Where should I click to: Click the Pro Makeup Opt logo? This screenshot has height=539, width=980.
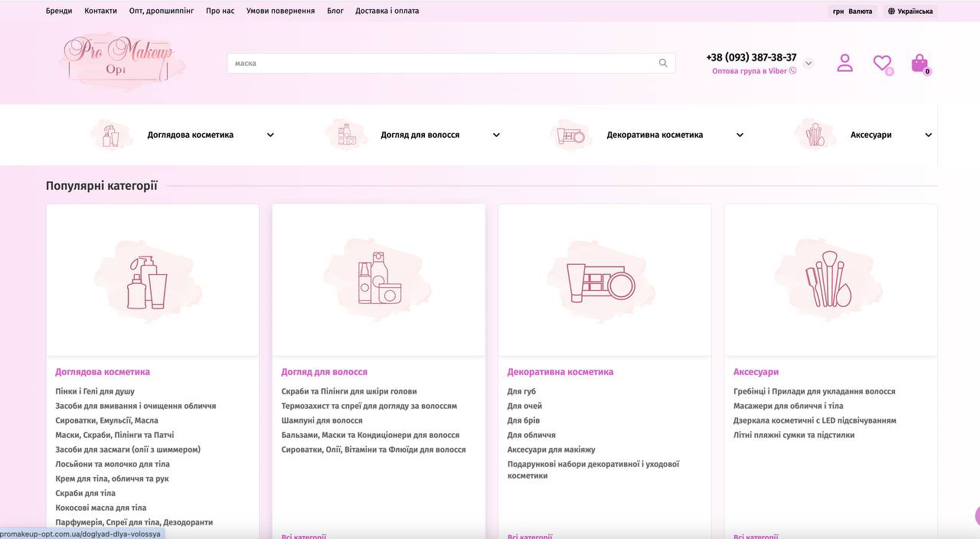click(x=122, y=60)
